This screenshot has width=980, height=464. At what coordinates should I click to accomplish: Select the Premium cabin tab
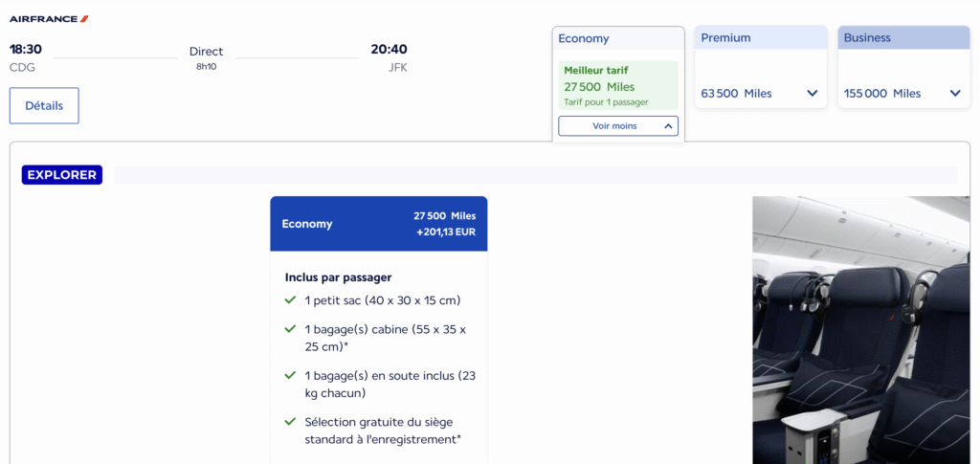(761, 37)
